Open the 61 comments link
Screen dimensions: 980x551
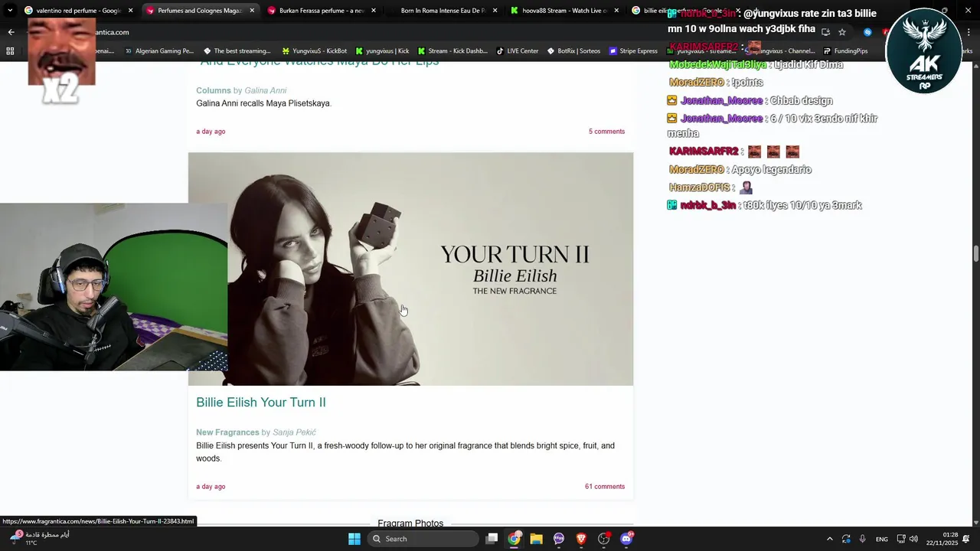click(605, 487)
